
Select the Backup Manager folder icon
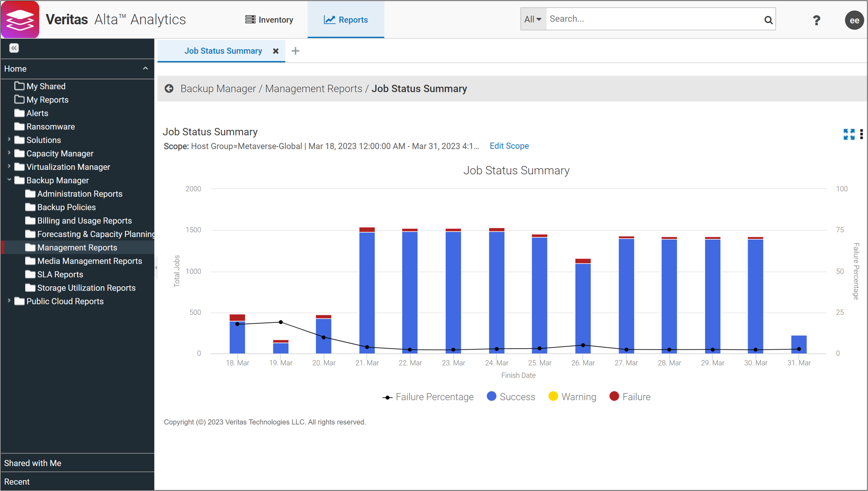point(19,180)
